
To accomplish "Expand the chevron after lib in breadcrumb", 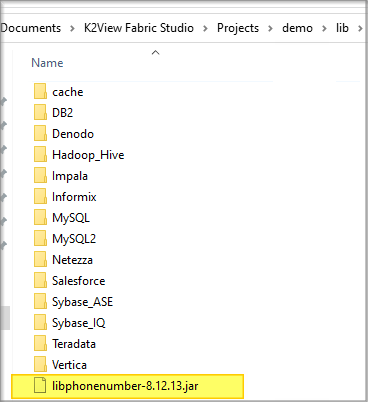I will click(x=360, y=29).
